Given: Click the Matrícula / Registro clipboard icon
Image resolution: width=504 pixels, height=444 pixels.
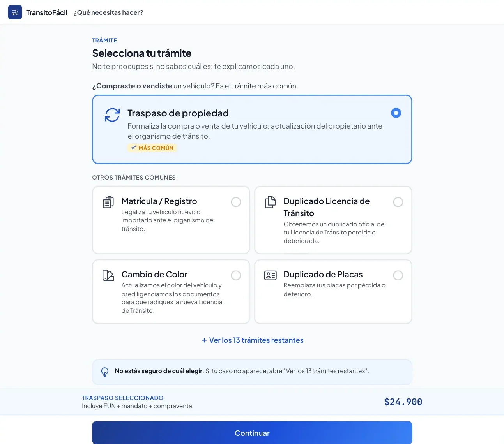Looking at the screenshot, I should [x=108, y=202].
